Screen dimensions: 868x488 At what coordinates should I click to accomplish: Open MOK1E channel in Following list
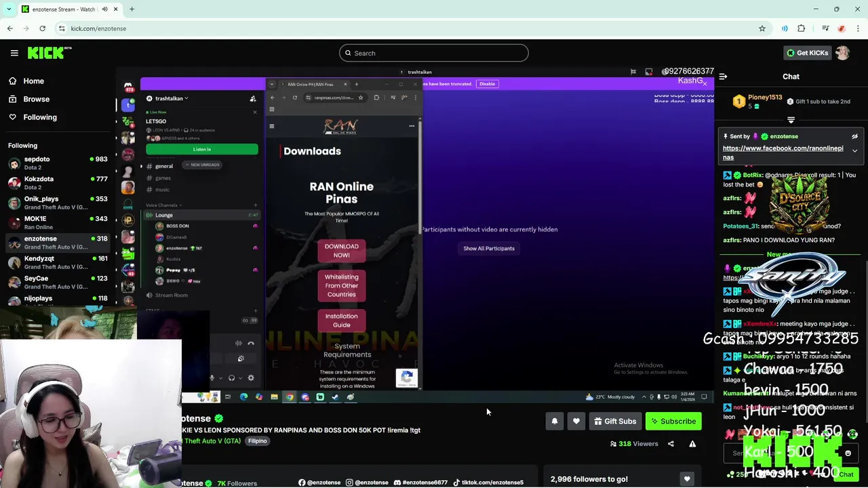click(x=58, y=222)
